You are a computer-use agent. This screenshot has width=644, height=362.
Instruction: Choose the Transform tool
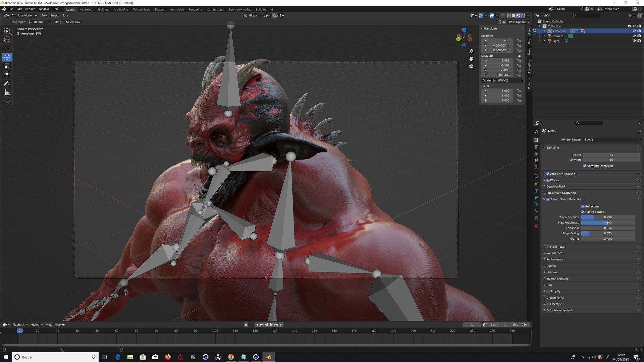(x=7, y=74)
